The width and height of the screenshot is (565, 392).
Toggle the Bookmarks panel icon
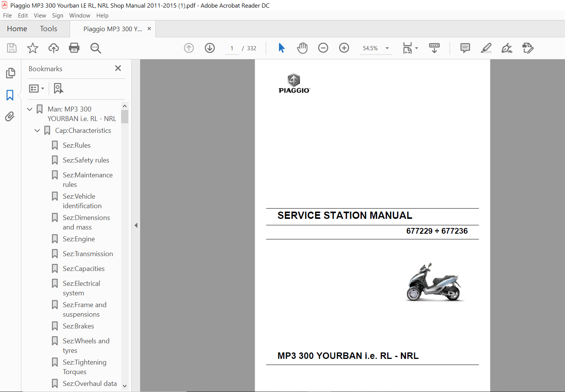[10, 95]
